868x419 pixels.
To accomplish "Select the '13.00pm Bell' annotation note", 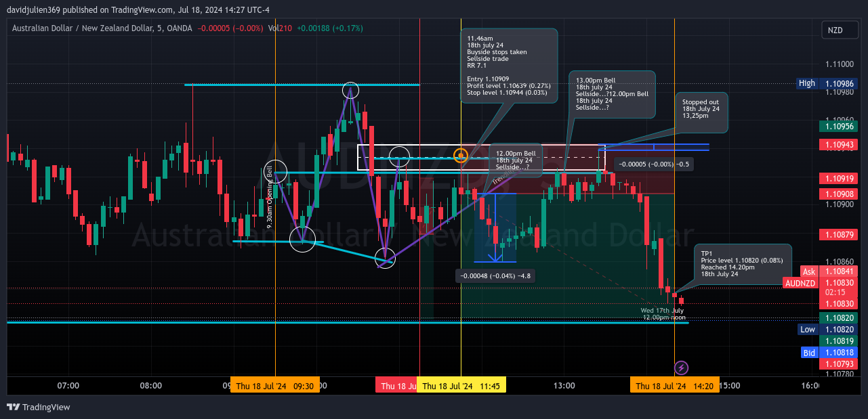I will [612, 94].
